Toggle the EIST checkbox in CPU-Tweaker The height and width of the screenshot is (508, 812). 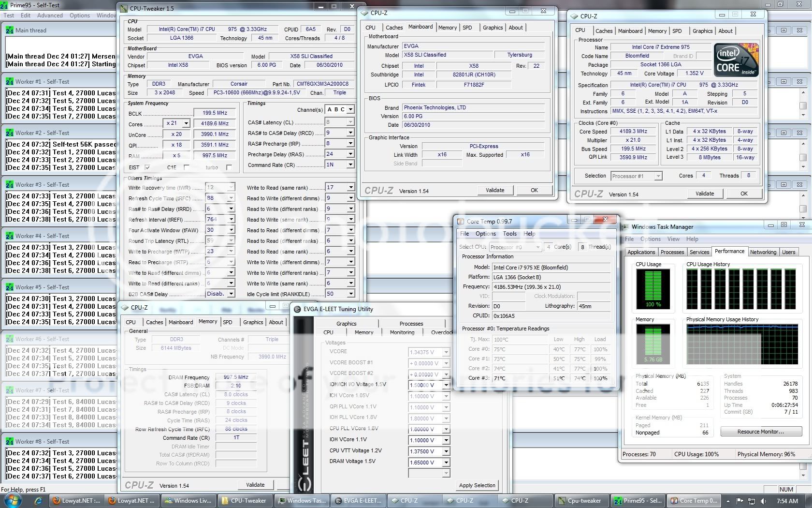coord(147,167)
